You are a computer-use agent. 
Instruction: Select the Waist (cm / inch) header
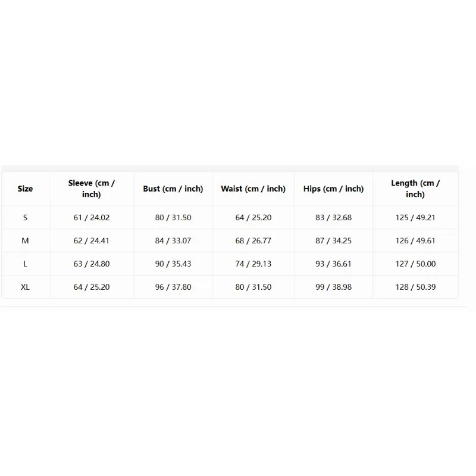(253, 189)
